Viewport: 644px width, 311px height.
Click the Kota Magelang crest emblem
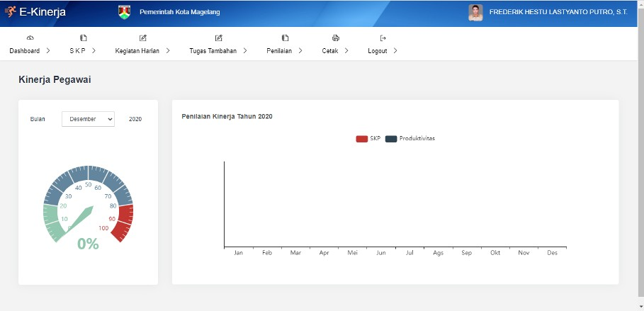pos(124,13)
